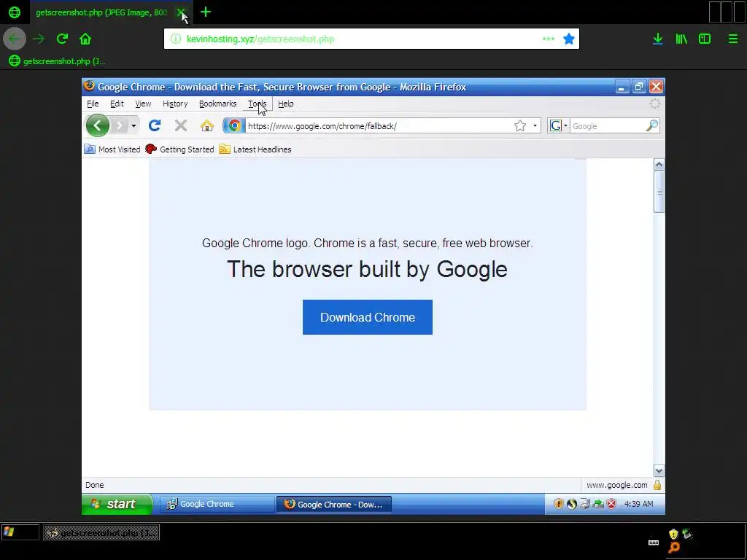Click the inner Firefox green back button
This screenshot has width=747, height=560.
click(x=98, y=125)
